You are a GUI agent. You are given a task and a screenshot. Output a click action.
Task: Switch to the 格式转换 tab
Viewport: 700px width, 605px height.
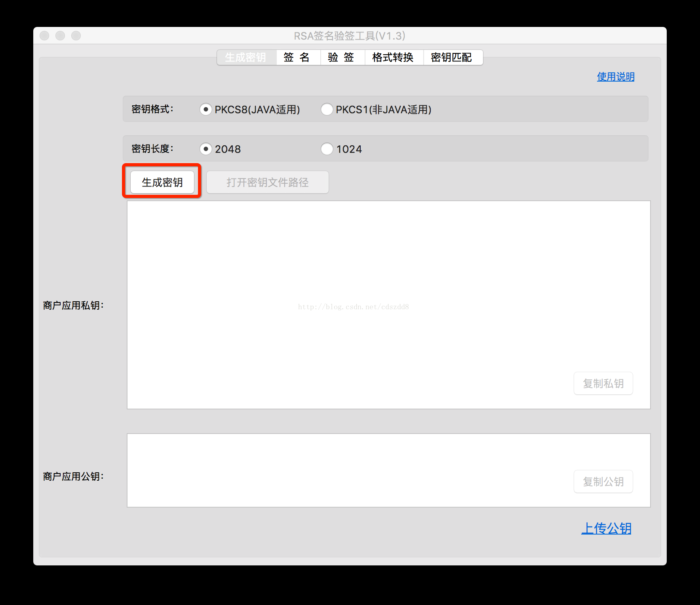[x=394, y=57]
